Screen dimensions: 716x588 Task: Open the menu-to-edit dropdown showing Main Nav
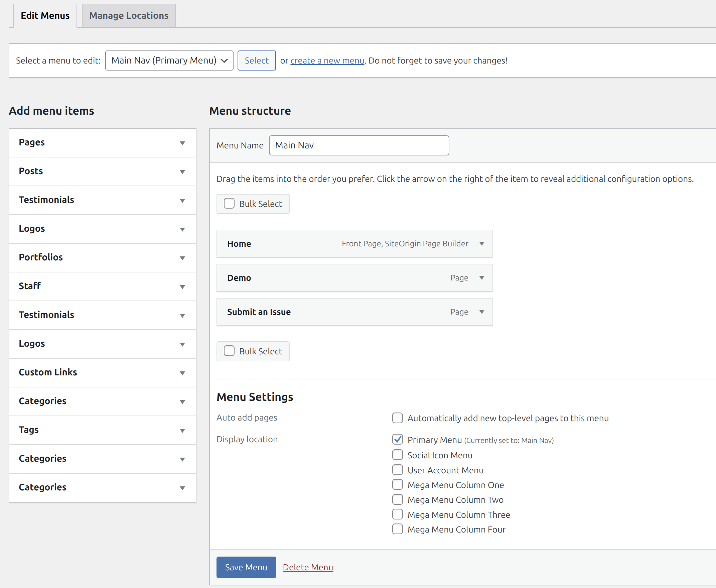pyautogui.click(x=169, y=60)
